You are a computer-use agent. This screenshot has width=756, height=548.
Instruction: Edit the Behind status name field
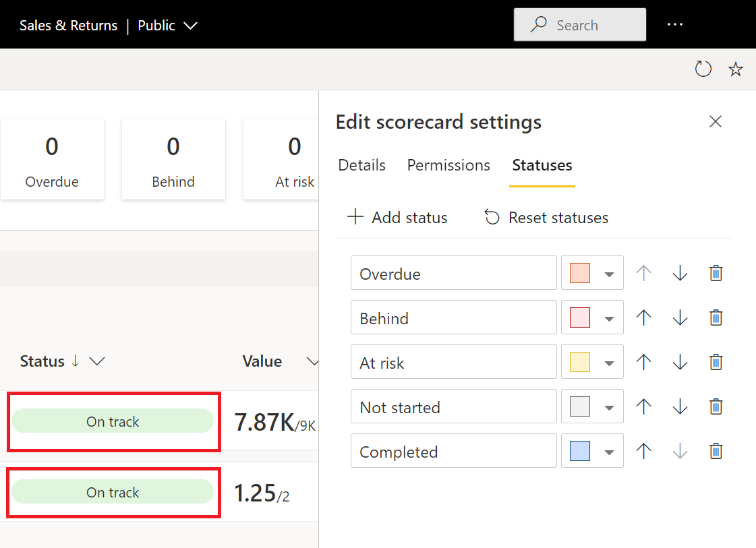[454, 317]
